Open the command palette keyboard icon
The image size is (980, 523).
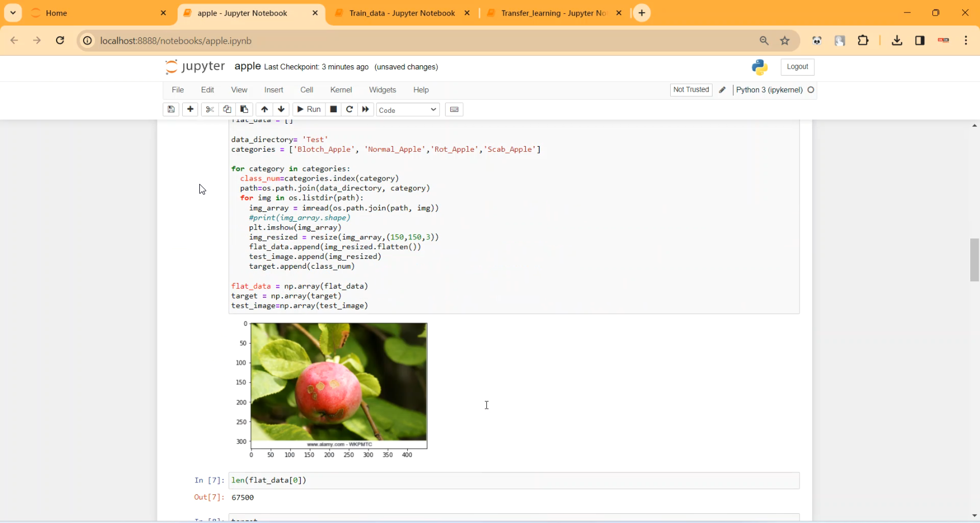(x=454, y=109)
